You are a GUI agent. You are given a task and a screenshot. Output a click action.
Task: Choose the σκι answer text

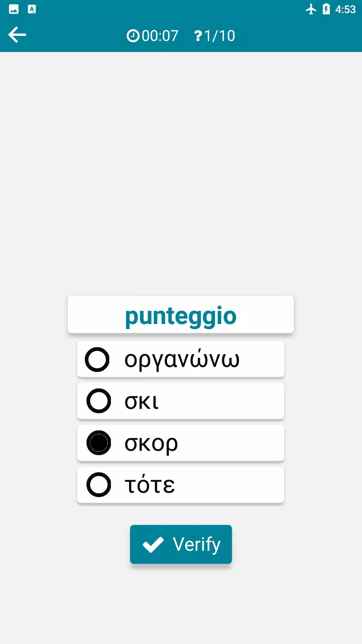(x=141, y=401)
